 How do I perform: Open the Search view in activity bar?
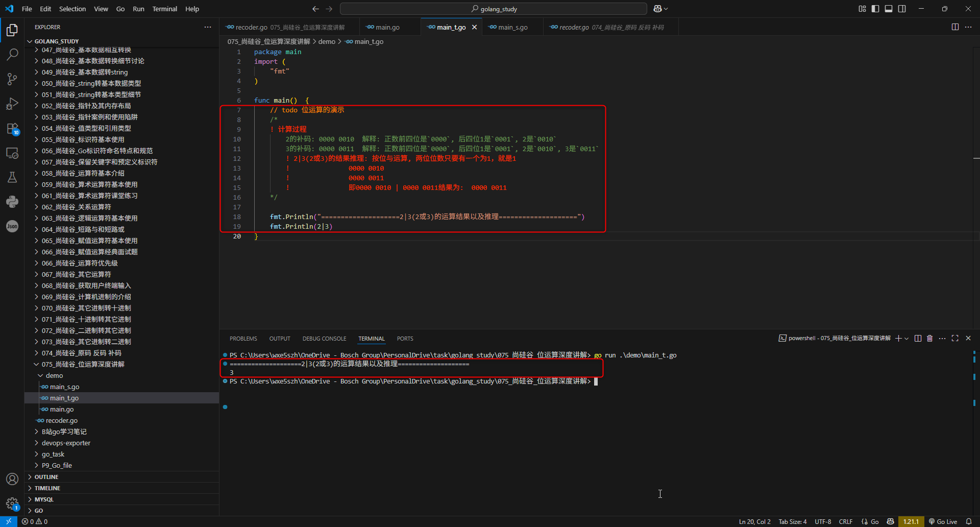[x=12, y=54]
